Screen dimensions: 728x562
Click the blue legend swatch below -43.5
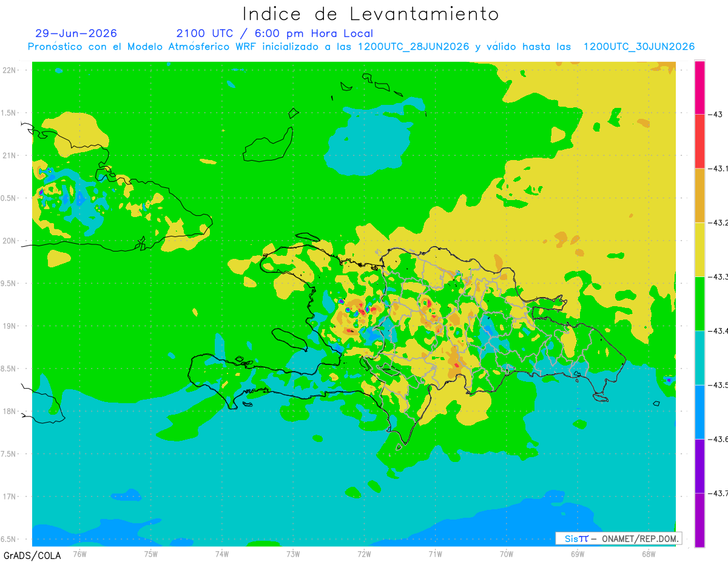(x=699, y=412)
